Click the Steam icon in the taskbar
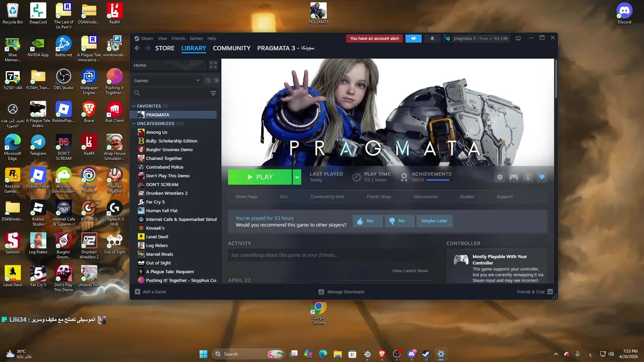 pyautogui.click(x=426, y=354)
